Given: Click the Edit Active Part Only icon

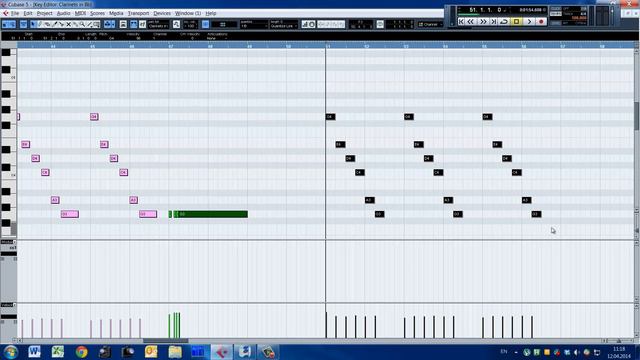Looking at the screenshot, I should [x=142, y=24].
